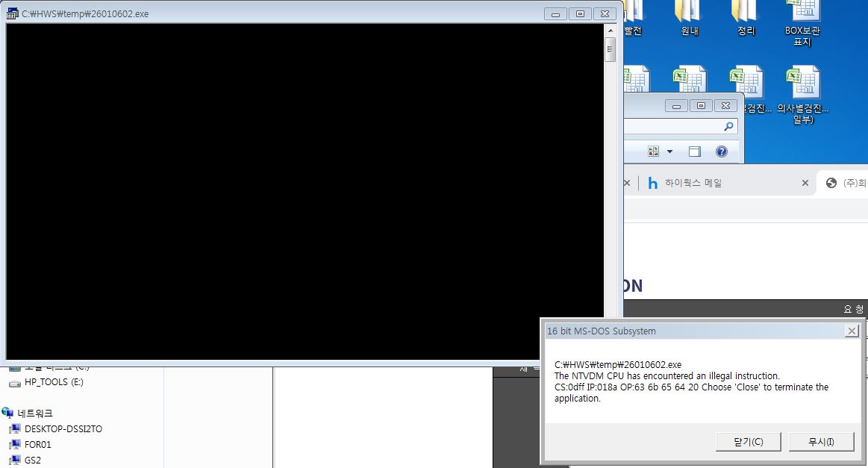The height and width of the screenshot is (468, 868).
Task: Open the BOX보관 표지 Excel file icon
Action: (802, 22)
